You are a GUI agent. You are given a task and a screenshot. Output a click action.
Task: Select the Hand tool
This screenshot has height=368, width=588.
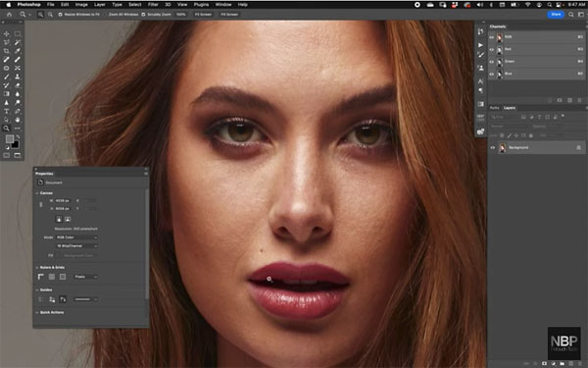click(18, 120)
